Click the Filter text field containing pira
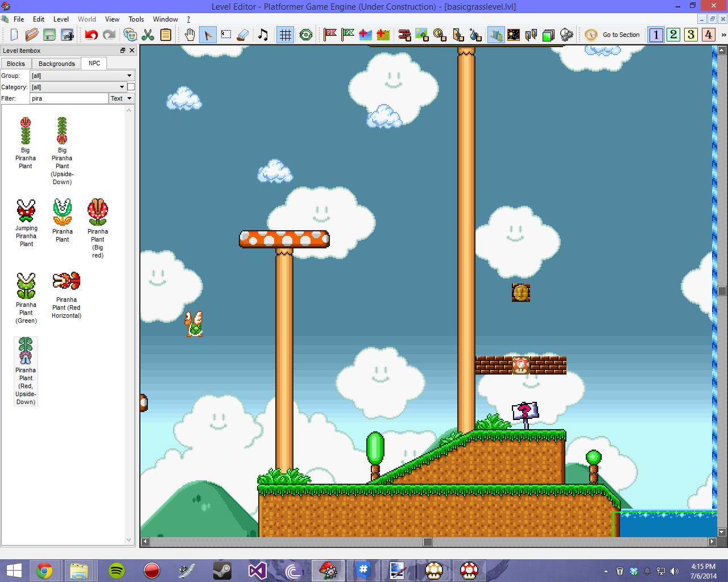Screen dimensions: 728x582 coord(69,98)
